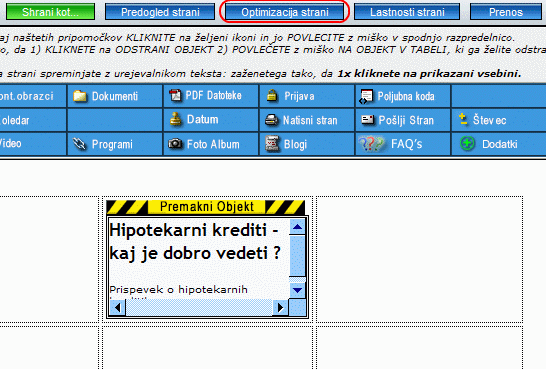Click scroll down arrow in content object
Image resolution: width=546 pixels, height=369 pixels.
click(297, 290)
